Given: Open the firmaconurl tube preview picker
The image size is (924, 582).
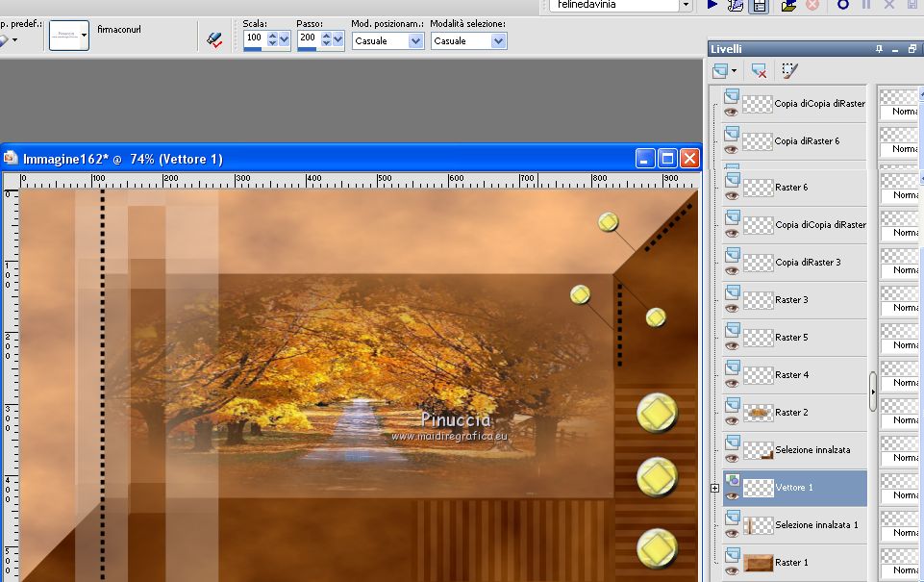Looking at the screenshot, I should 69,36.
